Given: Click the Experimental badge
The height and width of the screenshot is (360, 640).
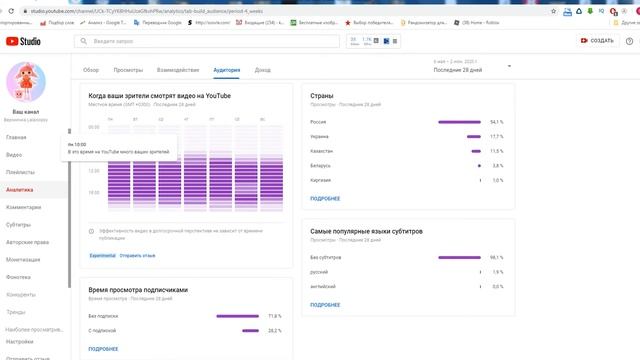Looking at the screenshot, I should (102, 256).
